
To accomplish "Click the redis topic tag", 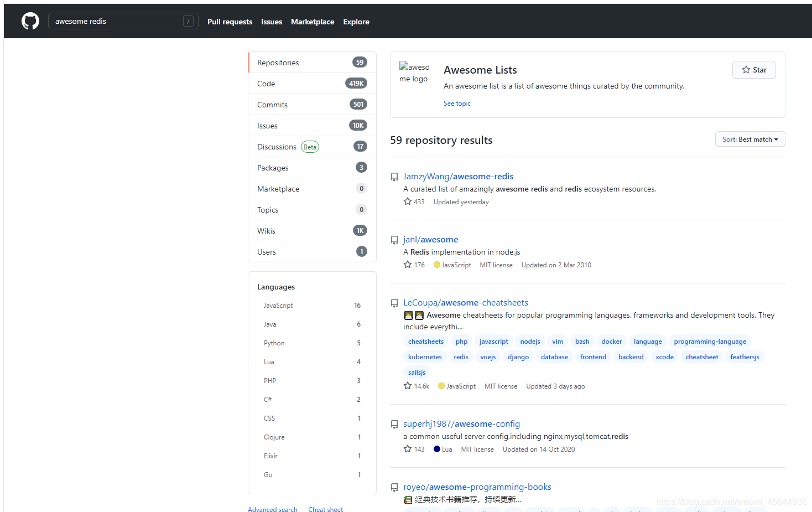I will tap(461, 357).
